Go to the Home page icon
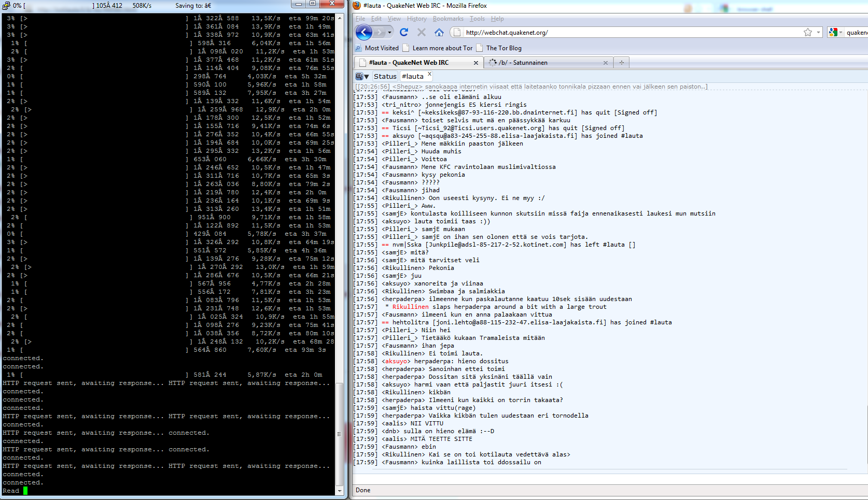 pos(439,32)
